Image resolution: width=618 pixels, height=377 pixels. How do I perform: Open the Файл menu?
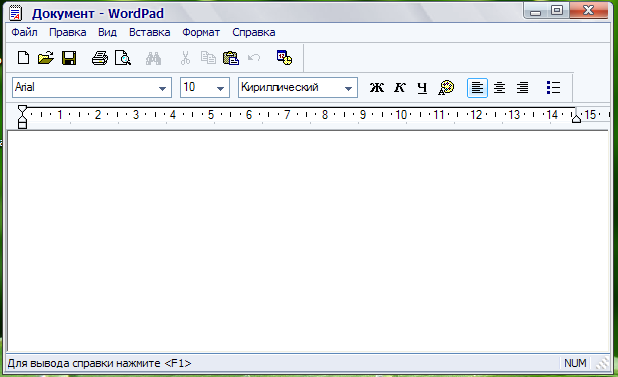[x=24, y=32]
